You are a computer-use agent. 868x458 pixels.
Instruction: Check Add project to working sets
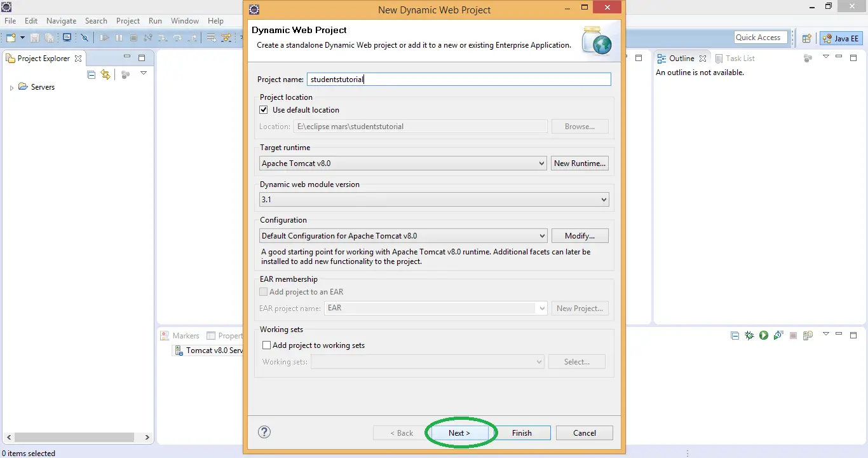tap(267, 345)
